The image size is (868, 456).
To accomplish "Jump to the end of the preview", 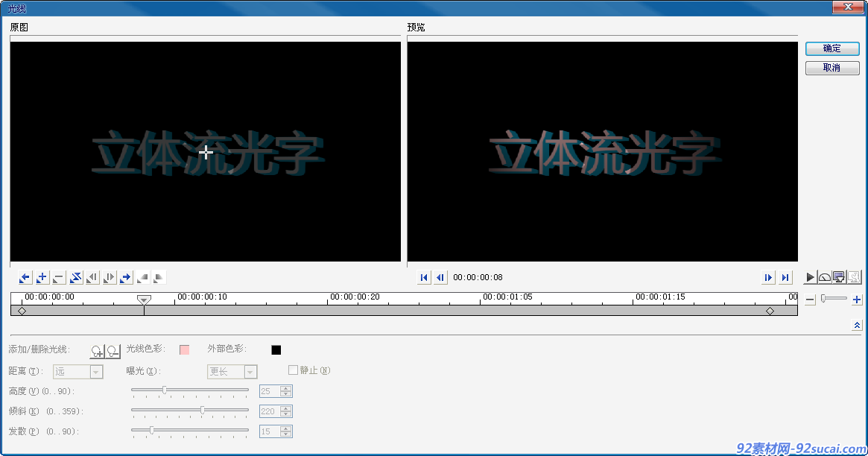I will tap(785, 278).
